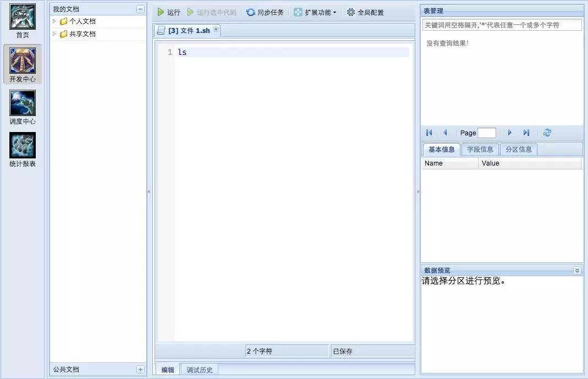Open the 调试历史 tab at the bottom
Viewport: 588px width, 379px height.
pos(199,369)
